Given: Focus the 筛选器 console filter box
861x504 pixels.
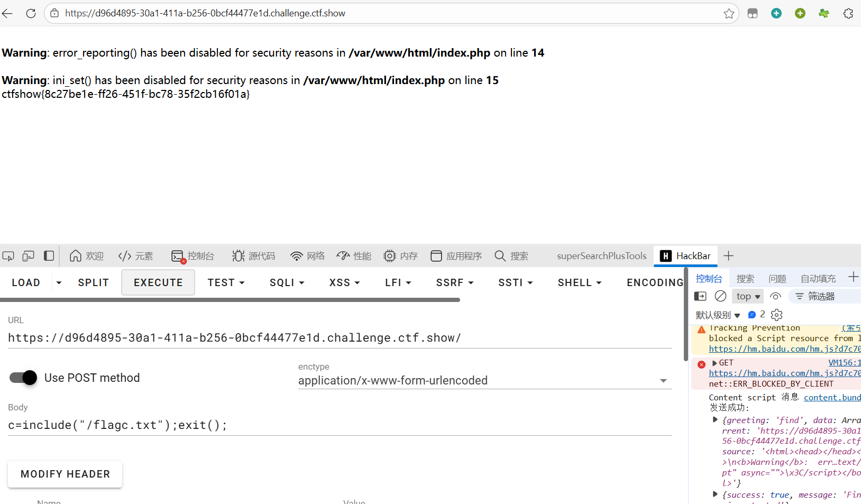Looking at the screenshot, I should coord(825,297).
